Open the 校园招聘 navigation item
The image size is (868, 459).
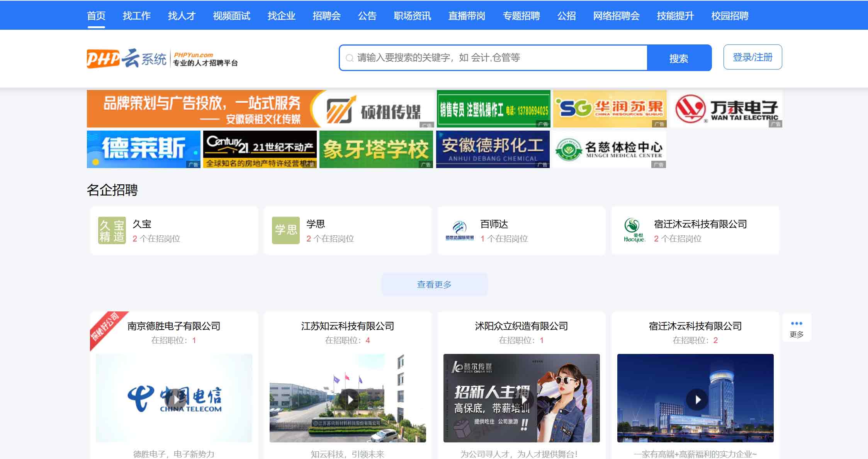[x=730, y=16]
